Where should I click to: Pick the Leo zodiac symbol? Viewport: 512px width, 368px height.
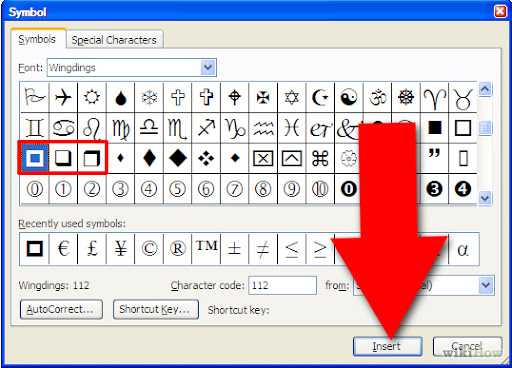(x=92, y=128)
